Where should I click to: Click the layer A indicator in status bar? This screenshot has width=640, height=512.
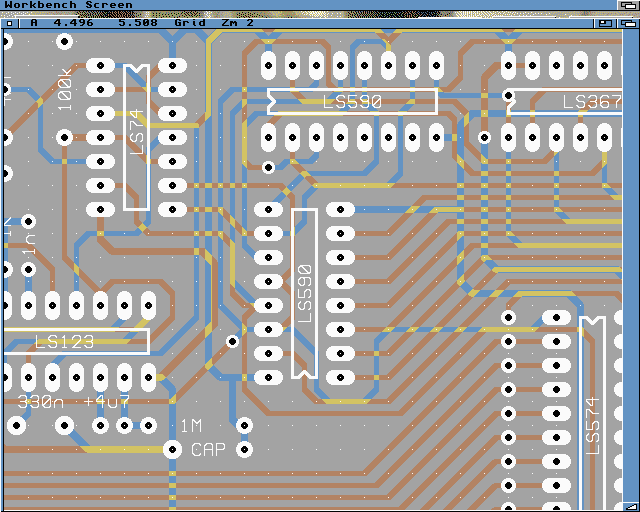pos(34,21)
